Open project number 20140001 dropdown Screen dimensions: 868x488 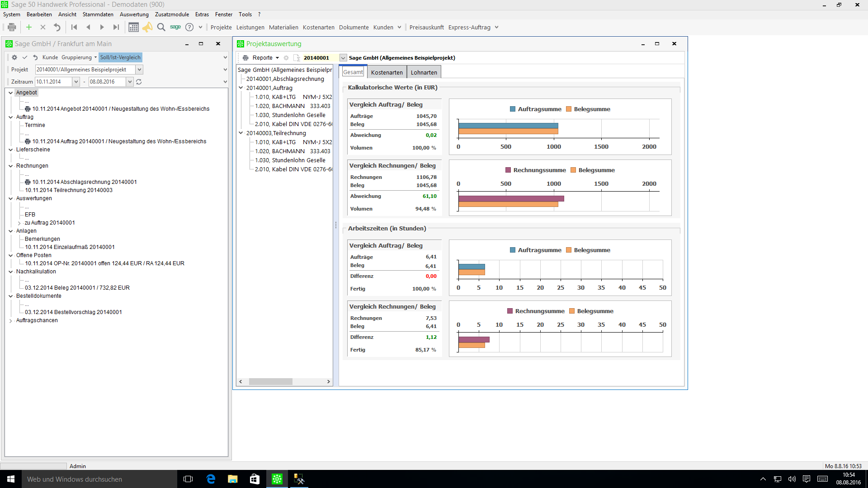pyautogui.click(x=343, y=58)
